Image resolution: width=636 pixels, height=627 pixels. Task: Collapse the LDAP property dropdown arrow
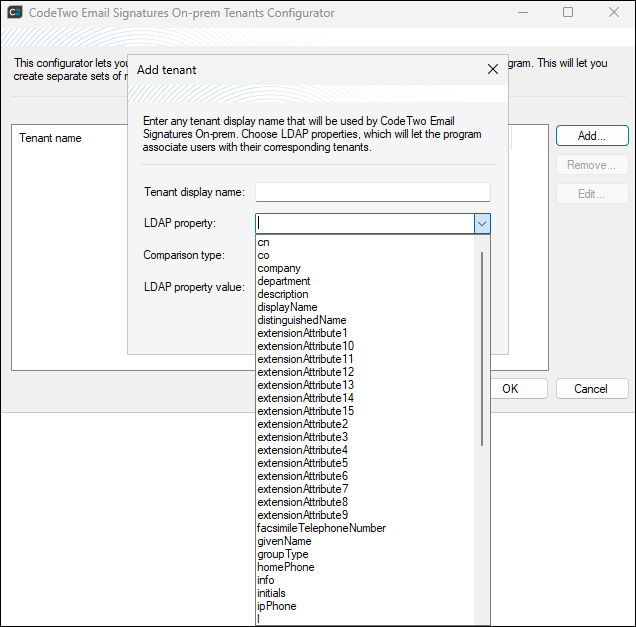coord(482,224)
